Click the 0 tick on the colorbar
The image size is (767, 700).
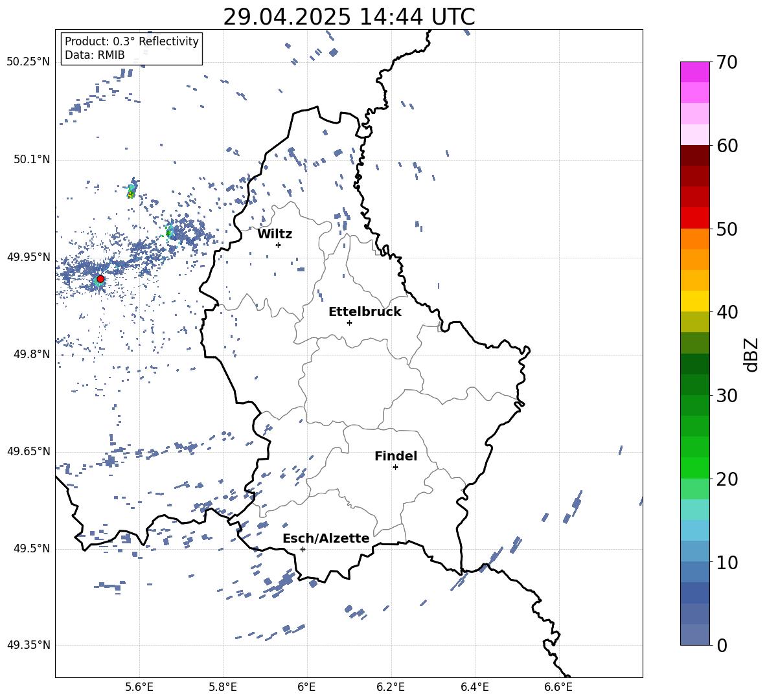pyautogui.click(x=722, y=645)
